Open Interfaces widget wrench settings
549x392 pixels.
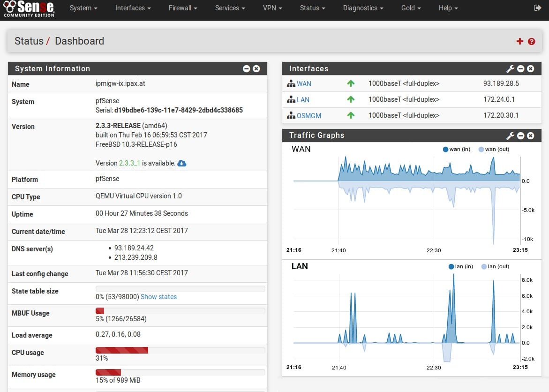coord(510,68)
